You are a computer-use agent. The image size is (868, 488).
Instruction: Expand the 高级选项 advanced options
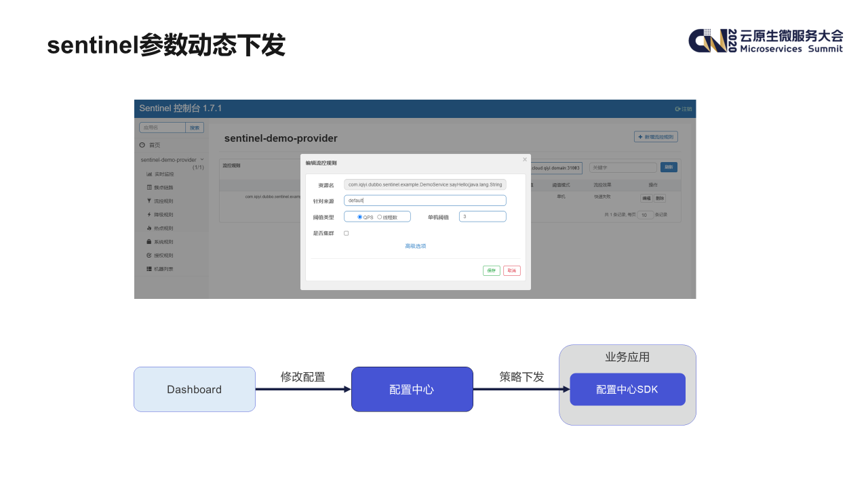[x=416, y=246]
